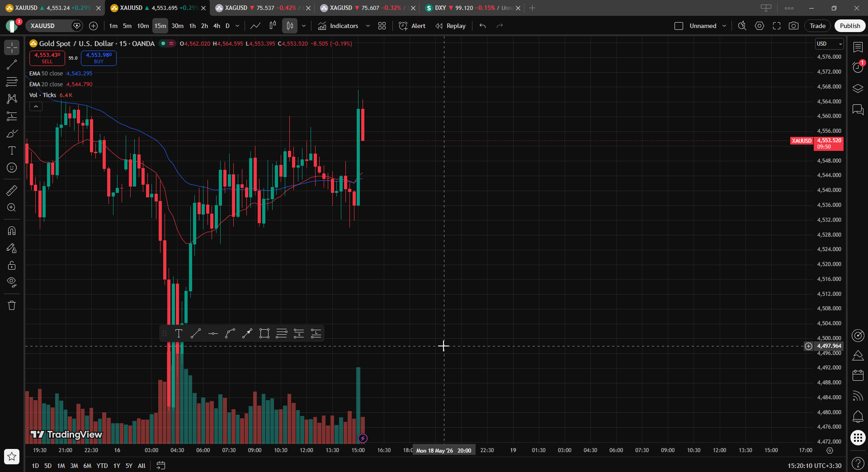This screenshot has width=868, height=472.
Task: Select the 1h timeframe
Action: click(193, 26)
